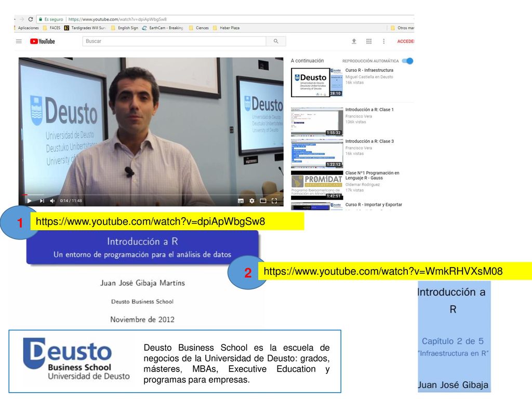Click the channel name Oldemar Rodriguez
Image resolution: width=532 pixels, height=399 pixels.
tap(362, 184)
